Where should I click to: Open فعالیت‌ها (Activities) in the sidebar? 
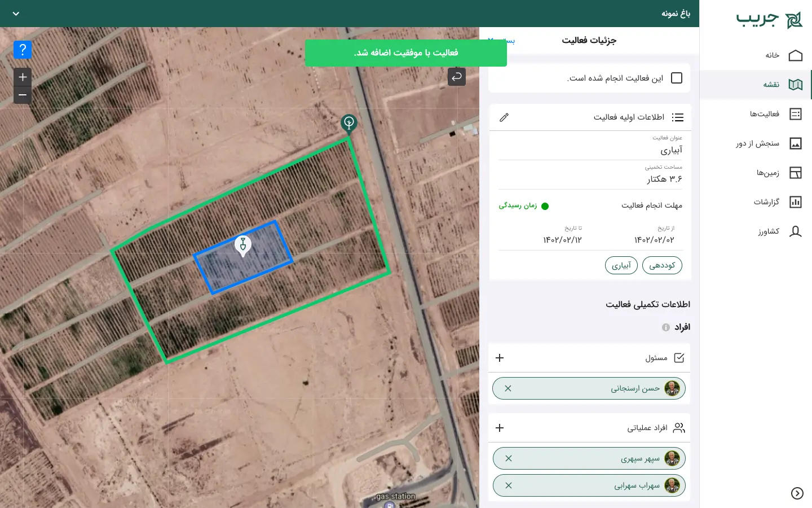click(x=756, y=114)
